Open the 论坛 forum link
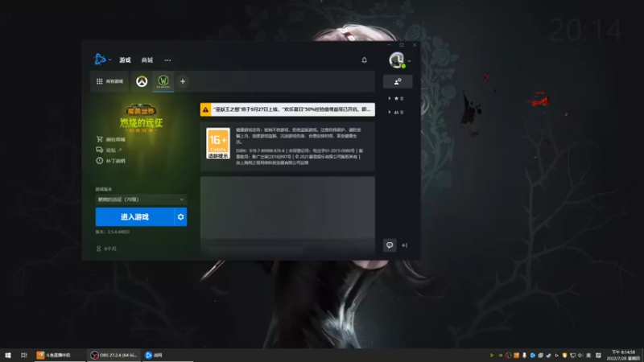 pos(109,150)
